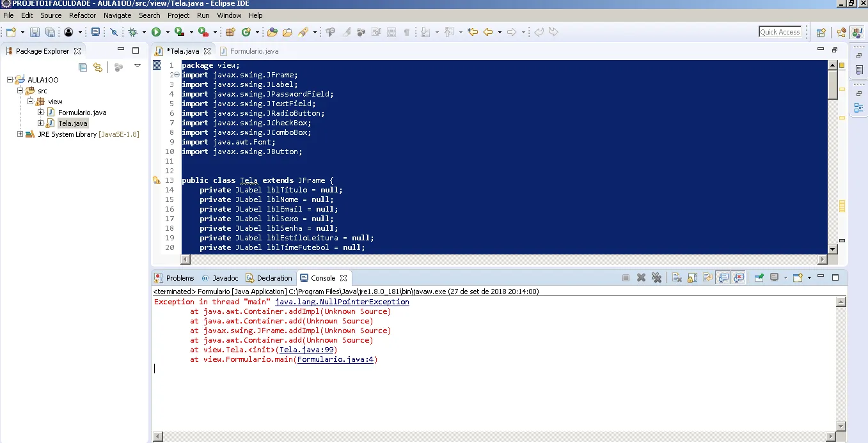The height and width of the screenshot is (443, 868).
Task: Click the Debug bug icon
Action: [133, 32]
